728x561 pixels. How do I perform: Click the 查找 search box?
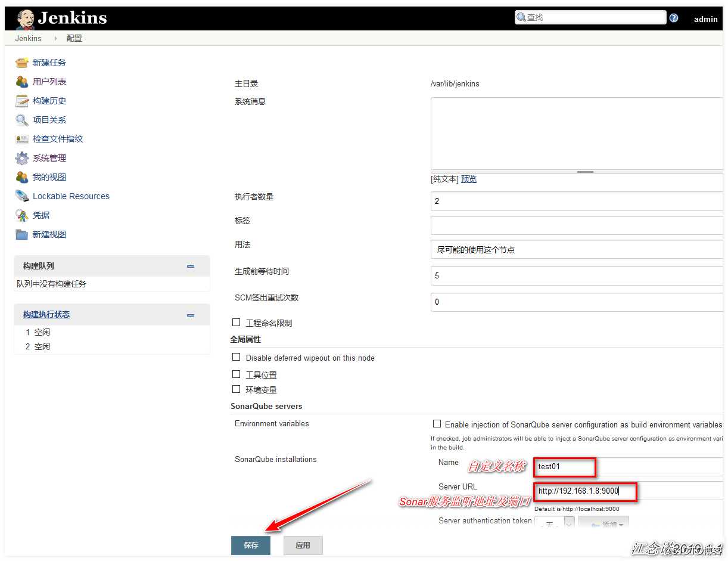coord(590,17)
